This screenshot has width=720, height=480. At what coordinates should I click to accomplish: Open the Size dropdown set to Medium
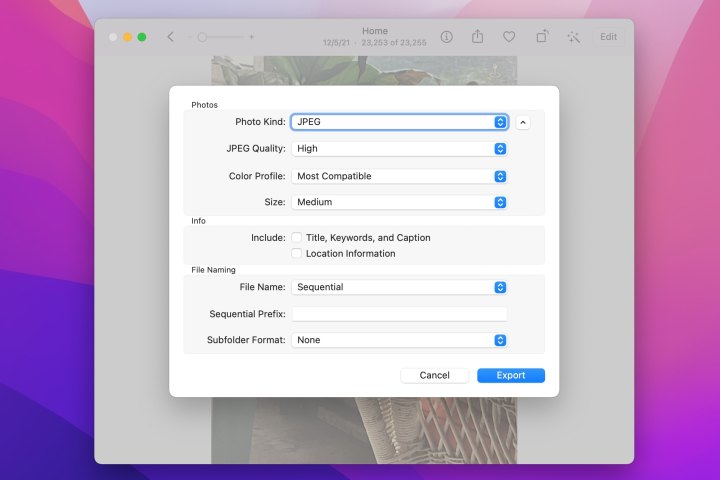click(399, 202)
